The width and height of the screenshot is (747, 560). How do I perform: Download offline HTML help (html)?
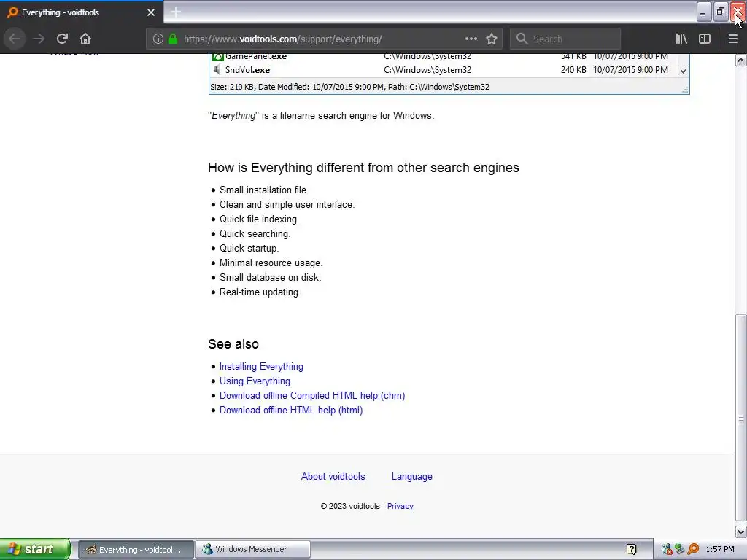point(290,411)
